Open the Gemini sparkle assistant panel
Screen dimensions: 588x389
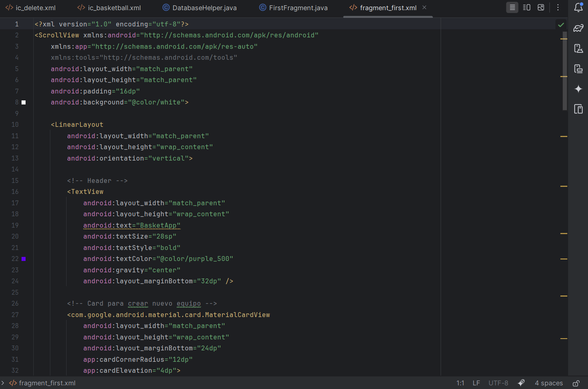click(x=578, y=89)
